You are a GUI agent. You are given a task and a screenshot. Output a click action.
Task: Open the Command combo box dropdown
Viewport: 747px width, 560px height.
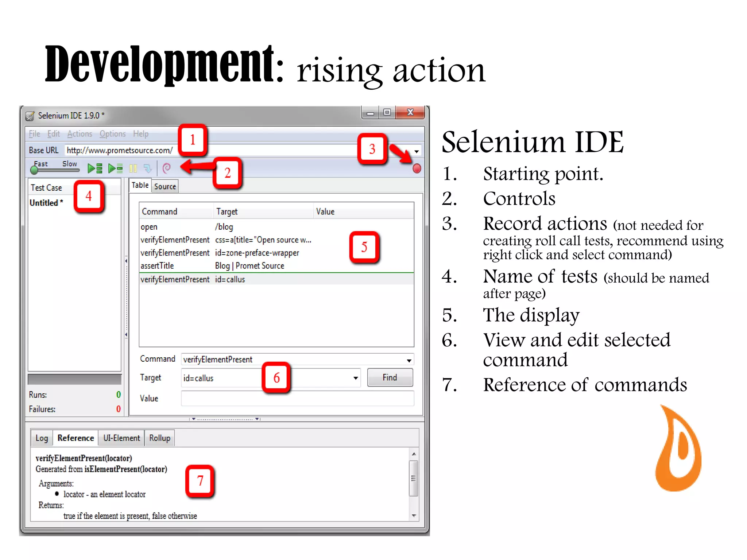tap(409, 360)
